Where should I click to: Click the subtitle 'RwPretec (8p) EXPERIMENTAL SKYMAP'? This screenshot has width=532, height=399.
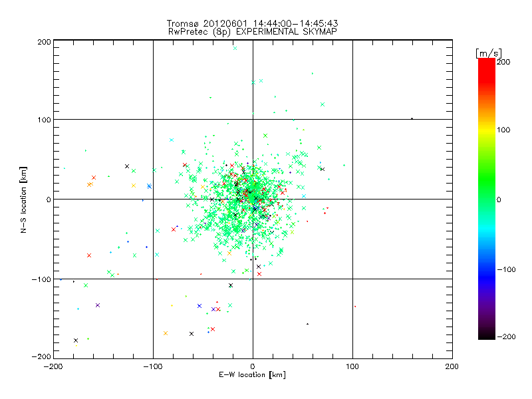point(253,32)
